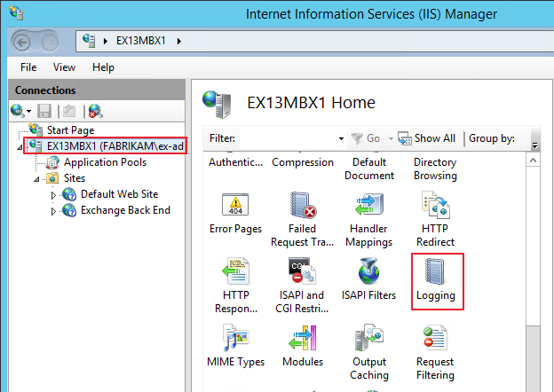Screen dimensions: 554x392
Task: Click the server icon beside EX13MBX1 Home
Action: [x=218, y=104]
